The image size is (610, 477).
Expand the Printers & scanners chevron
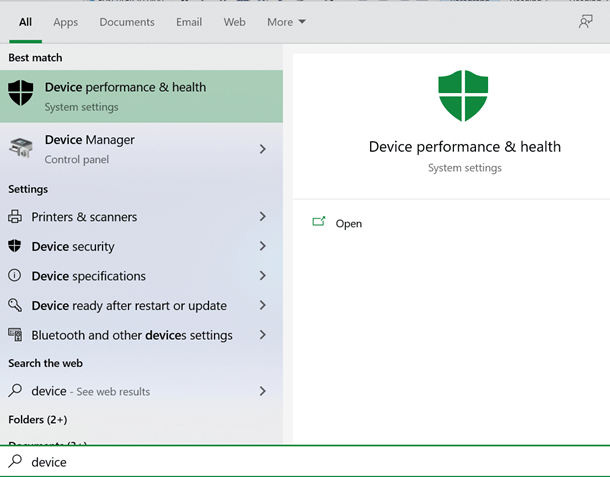click(263, 216)
